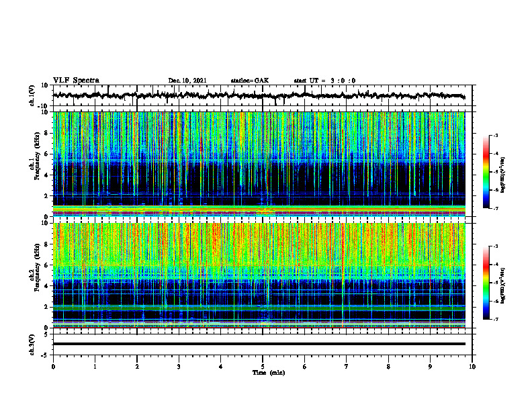Image resolution: width=532 pixels, height=411 pixels.
Task: Select the "Dec. 10, 2021" date label
Action: 187,81
